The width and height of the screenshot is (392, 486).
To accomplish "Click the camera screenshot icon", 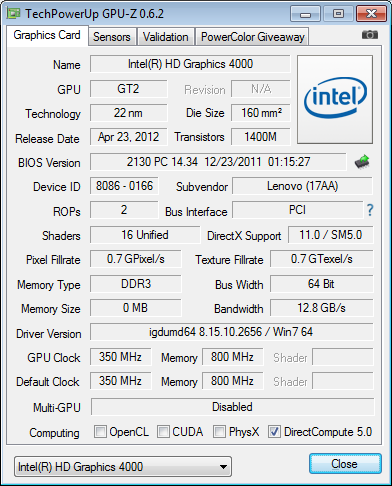I will (370, 35).
